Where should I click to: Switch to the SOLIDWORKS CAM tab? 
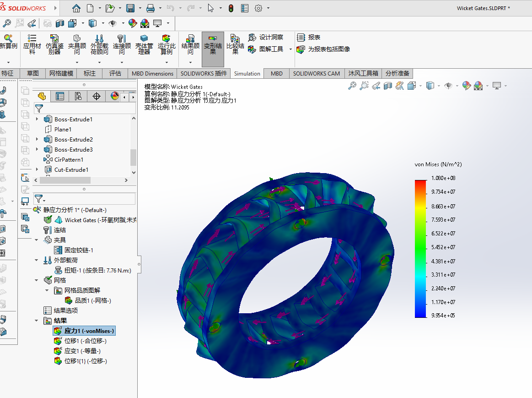[316, 73]
